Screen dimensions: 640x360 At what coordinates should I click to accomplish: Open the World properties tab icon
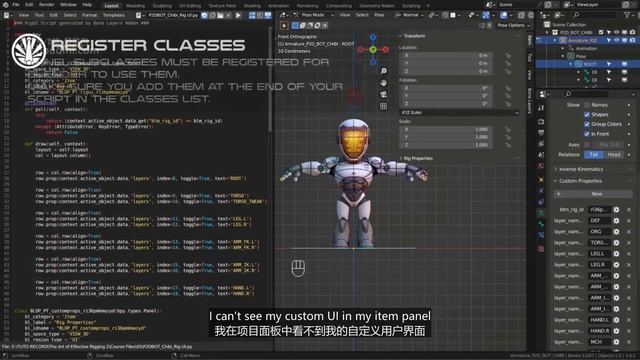pos(541,166)
